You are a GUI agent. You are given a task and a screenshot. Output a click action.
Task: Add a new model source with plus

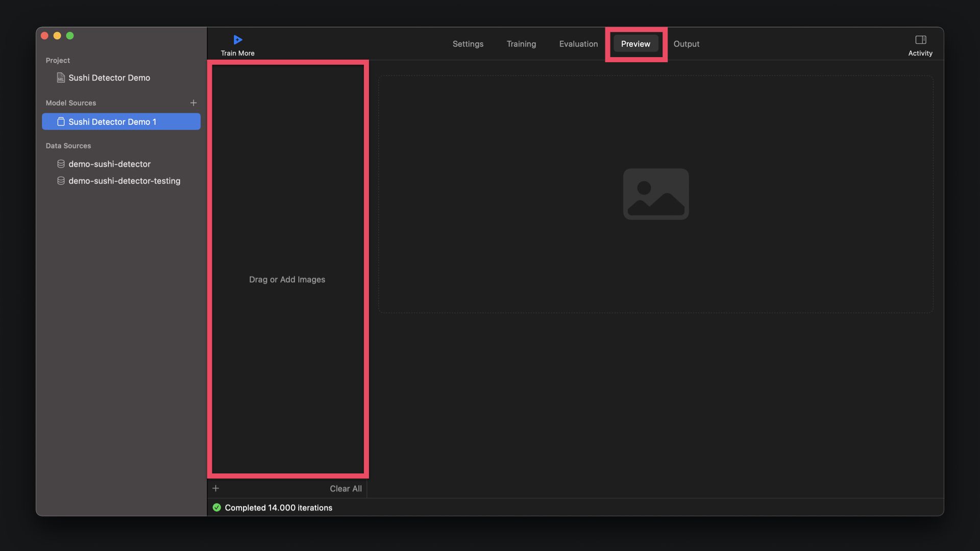click(x=193, y=103)
